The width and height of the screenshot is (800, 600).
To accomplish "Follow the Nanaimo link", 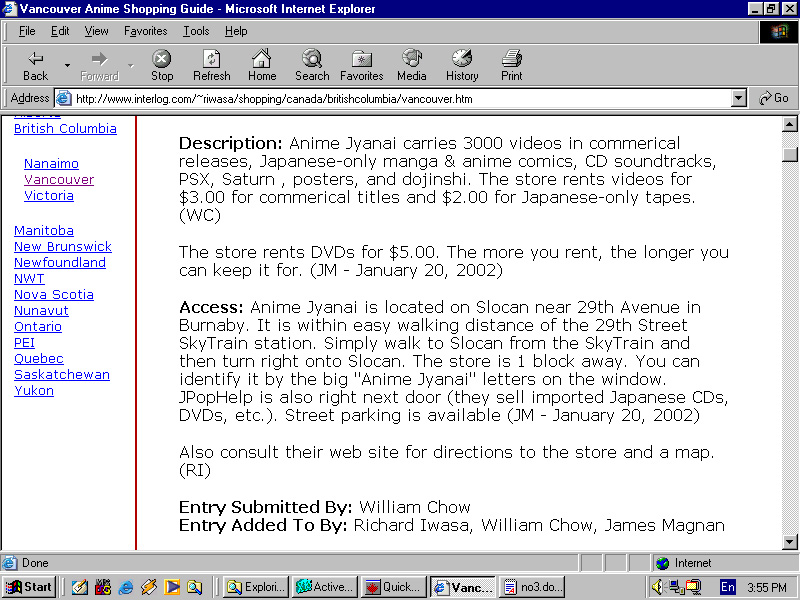I will tap(51, 164).
